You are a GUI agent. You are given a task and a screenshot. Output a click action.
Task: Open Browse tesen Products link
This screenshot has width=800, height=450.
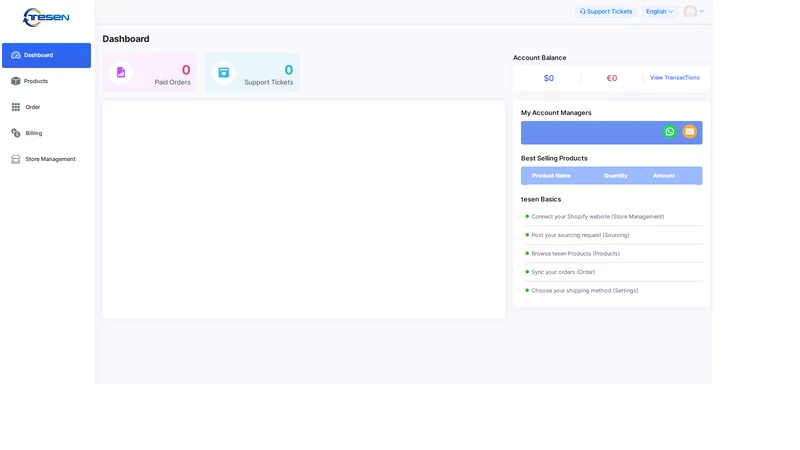point(576,254)
